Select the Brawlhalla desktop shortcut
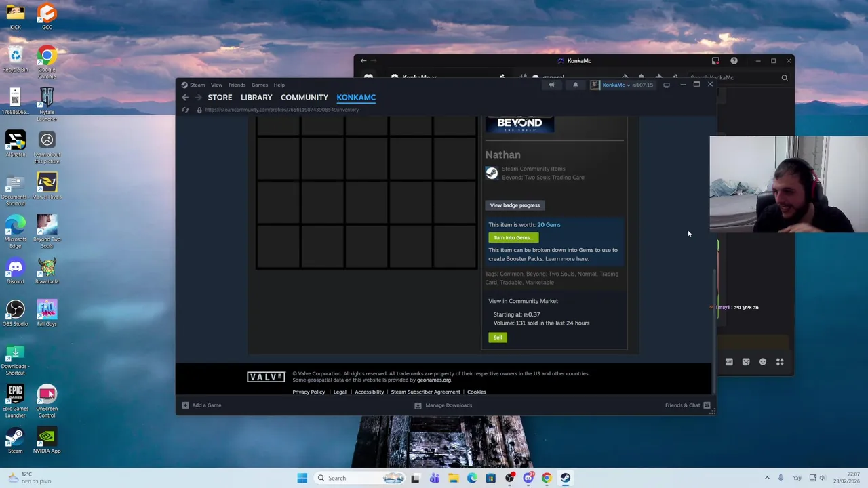Screen dimensions: 868x488 (47, 270)
